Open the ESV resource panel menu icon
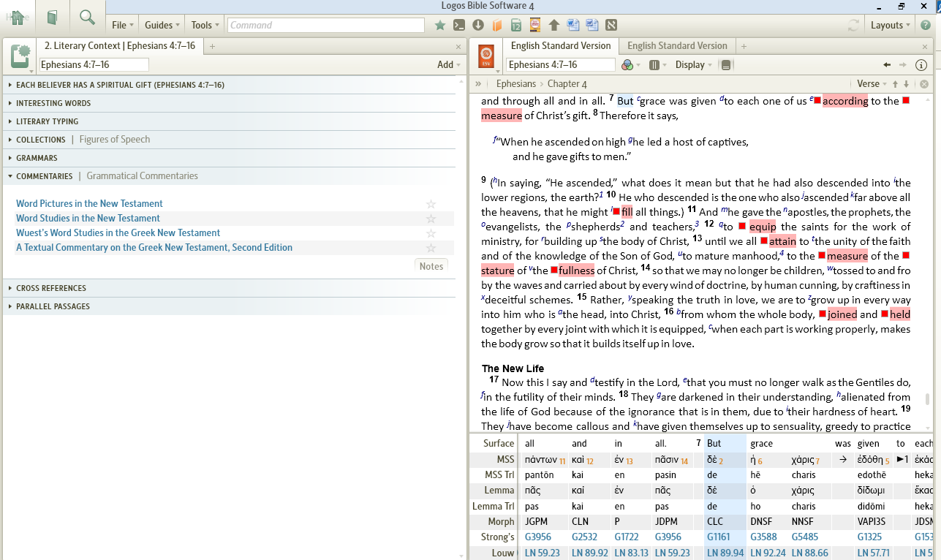This screenshot has height=560, width=941. 485,57
